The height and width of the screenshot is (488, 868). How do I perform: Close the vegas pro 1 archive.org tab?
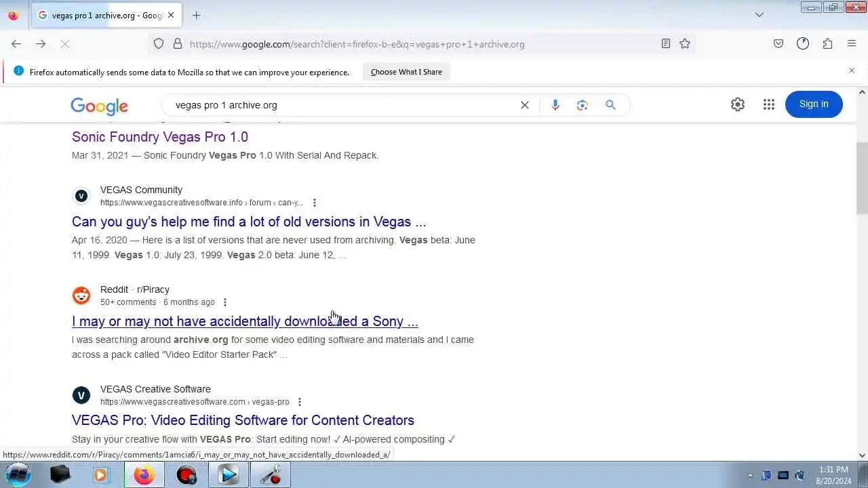[171, 15]
